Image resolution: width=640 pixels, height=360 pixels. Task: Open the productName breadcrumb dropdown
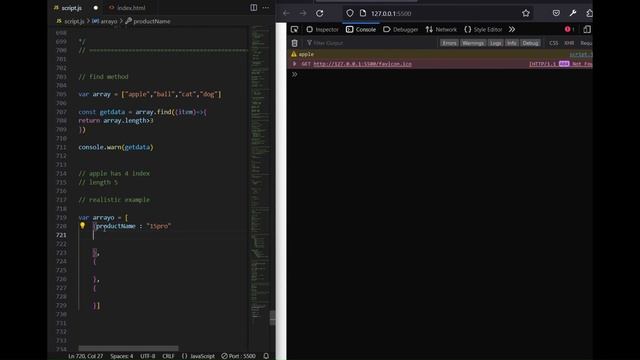coord(148,21)
